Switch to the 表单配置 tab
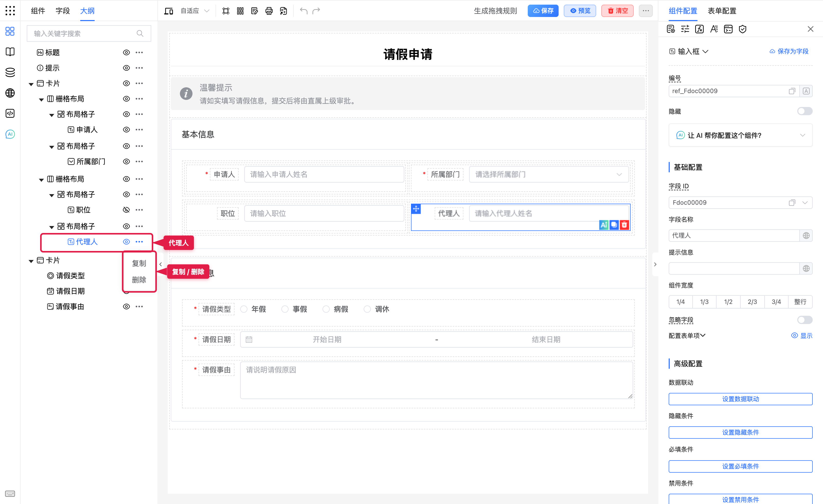Screen dimensions: 823x504 tap(722, 11)
